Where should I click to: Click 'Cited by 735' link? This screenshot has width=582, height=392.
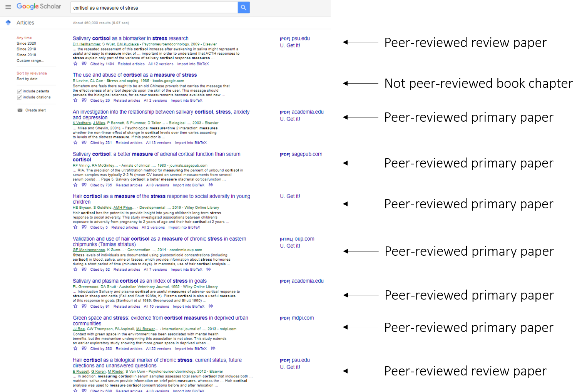(101, 185)
